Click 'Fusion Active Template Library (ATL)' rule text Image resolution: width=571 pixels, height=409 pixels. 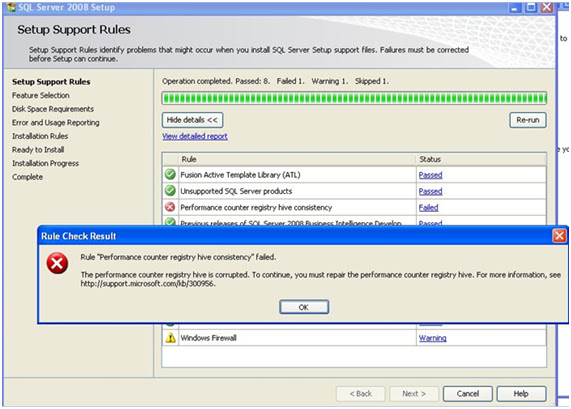[x=240, y=175]
